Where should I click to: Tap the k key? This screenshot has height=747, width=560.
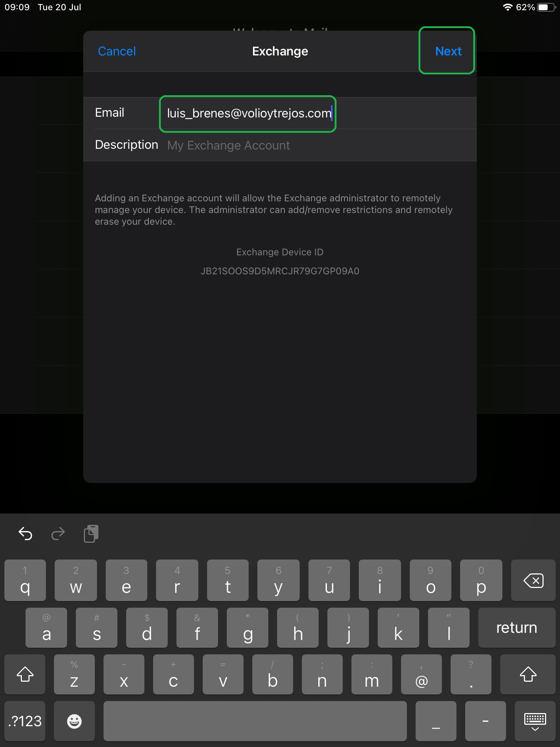(x=398, y=628)
